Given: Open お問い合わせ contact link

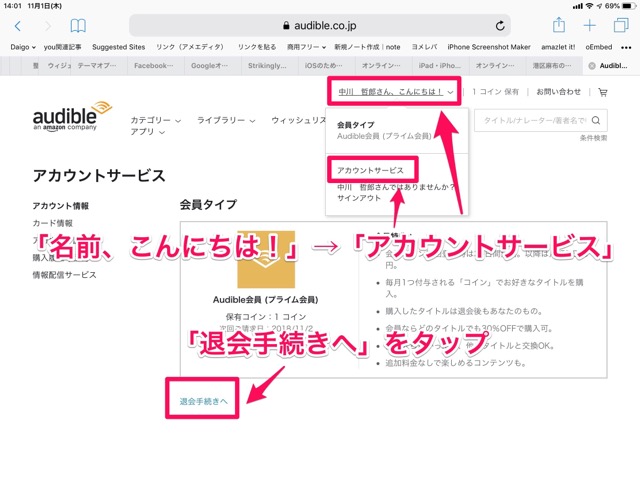Looking at the screenshot, I should pos(558,92).
